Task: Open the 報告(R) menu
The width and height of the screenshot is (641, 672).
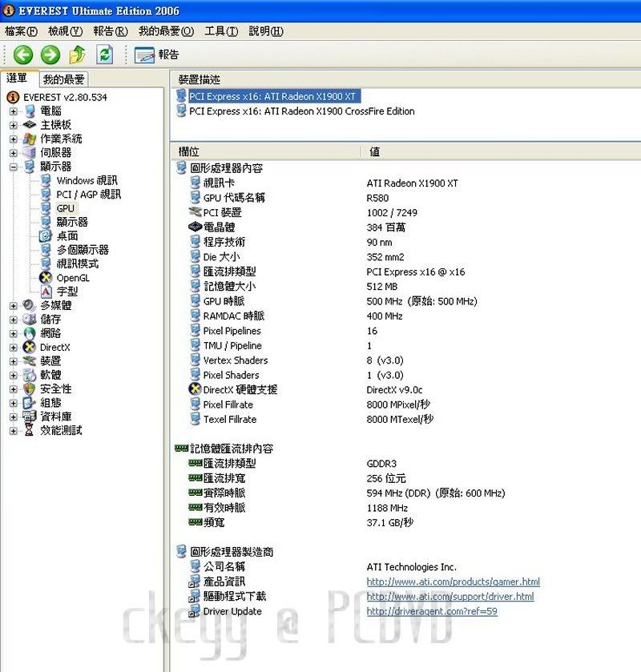Action: click(111, 31)
